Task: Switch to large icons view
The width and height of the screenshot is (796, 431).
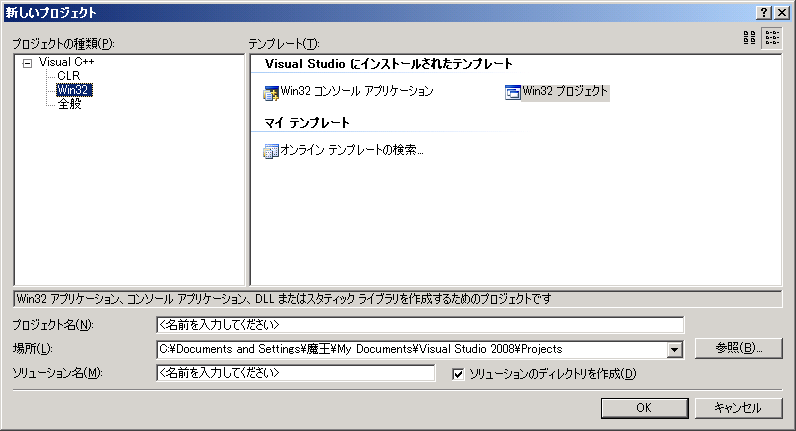Action: coord(749,38)
